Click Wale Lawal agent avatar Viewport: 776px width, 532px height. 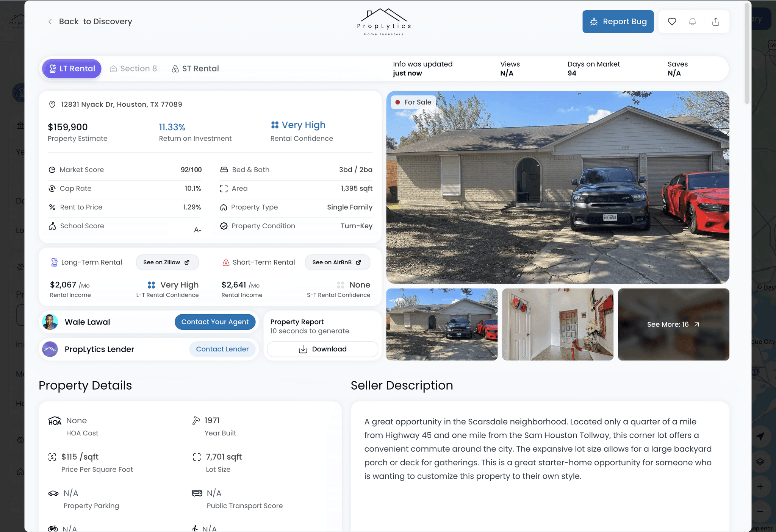(50, 322)
